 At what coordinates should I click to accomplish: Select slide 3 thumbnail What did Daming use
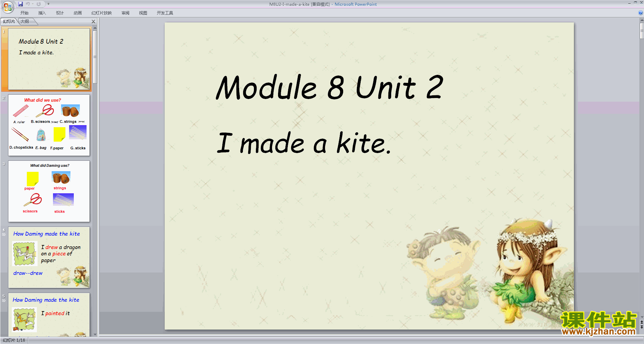49,191
